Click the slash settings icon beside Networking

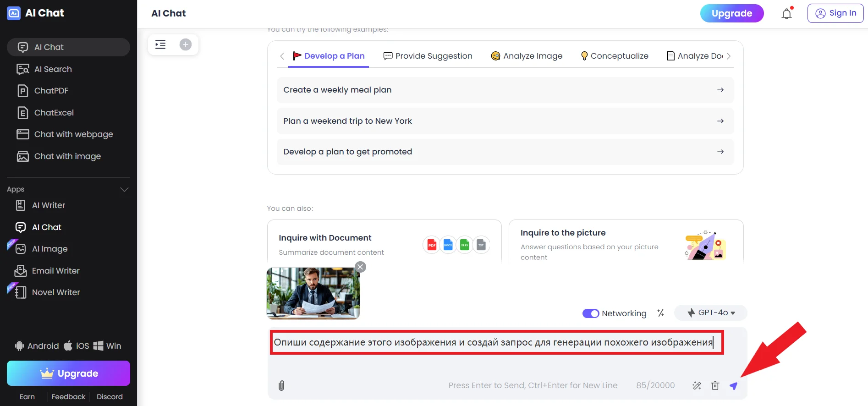660,313
